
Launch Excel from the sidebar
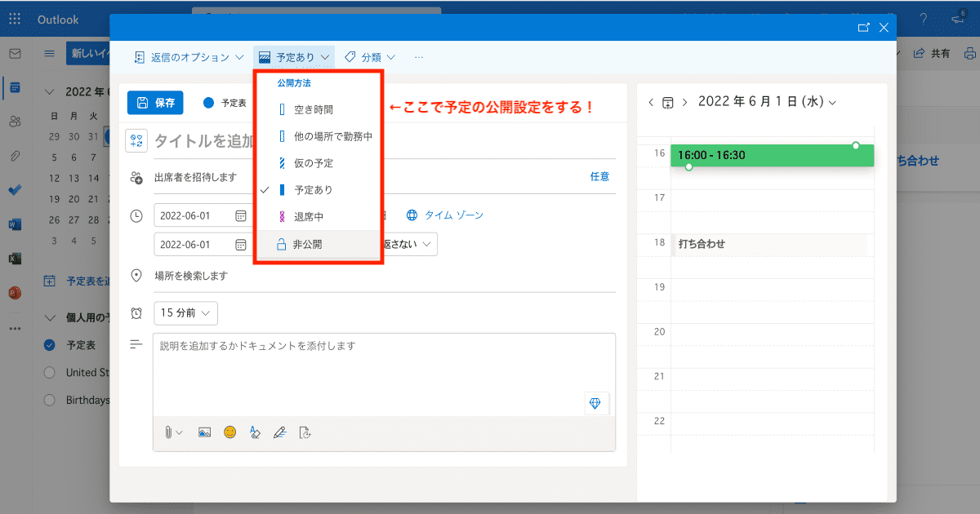[x=14, y=258]
